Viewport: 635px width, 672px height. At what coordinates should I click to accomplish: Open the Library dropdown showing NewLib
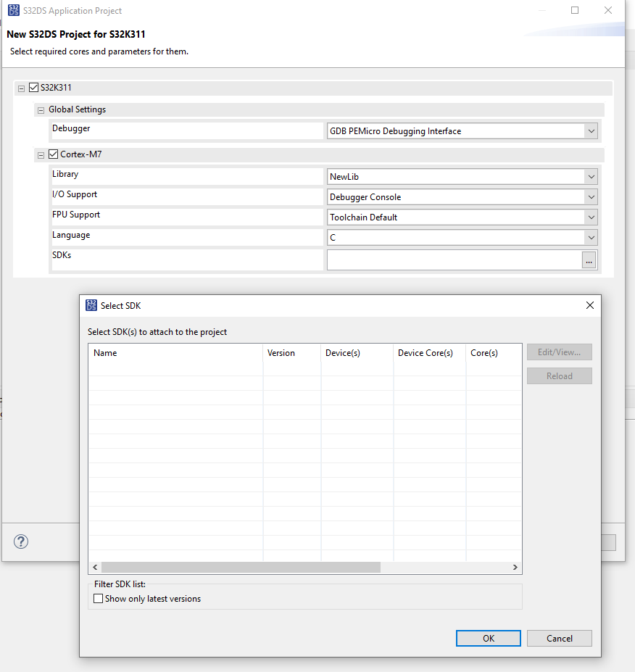591,176
